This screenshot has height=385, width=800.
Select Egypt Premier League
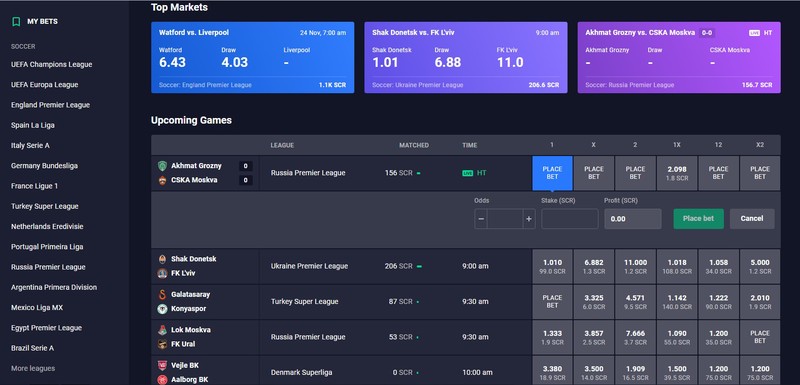coord(46,328)
